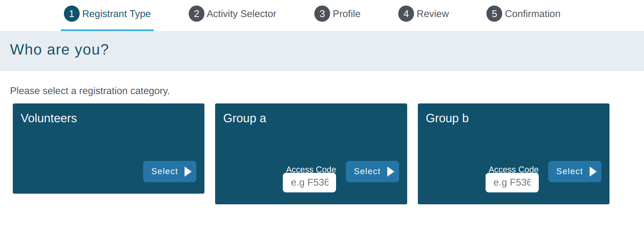644x229 pixels.
Task: Click the step 4 number circle icon
Action: point(406,14)
